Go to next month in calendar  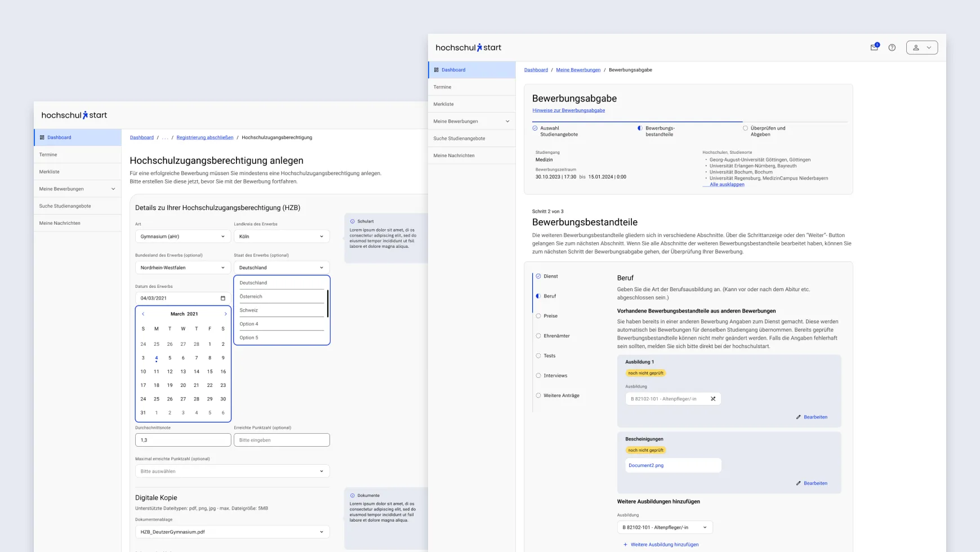coord(226,314)
